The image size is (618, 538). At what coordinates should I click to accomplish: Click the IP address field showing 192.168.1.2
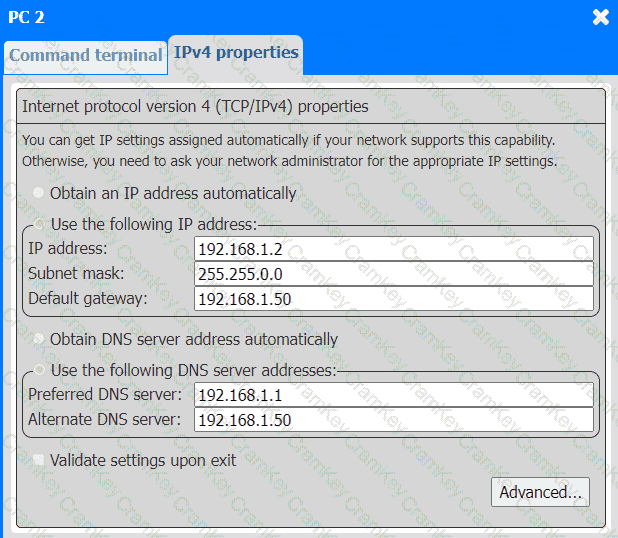[394, 249]
